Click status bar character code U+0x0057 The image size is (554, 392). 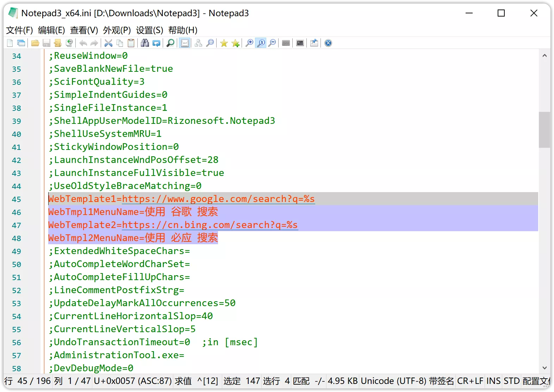tap(132, 381)
